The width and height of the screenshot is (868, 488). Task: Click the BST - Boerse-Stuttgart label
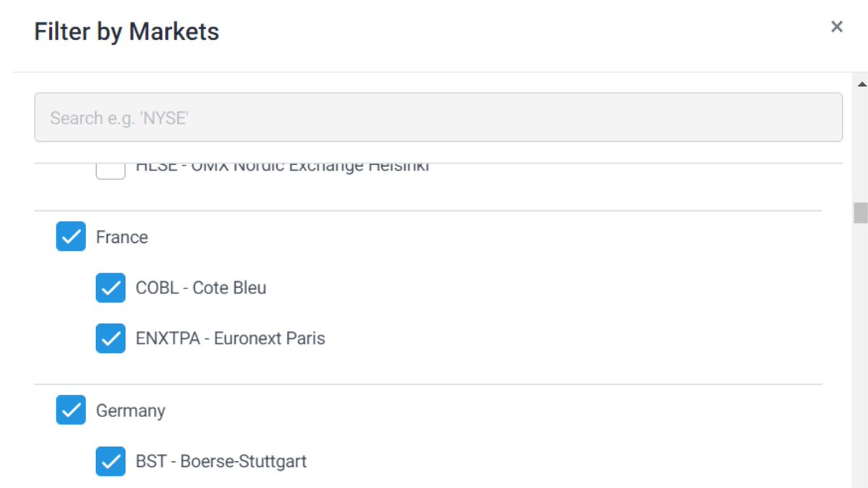221,461
